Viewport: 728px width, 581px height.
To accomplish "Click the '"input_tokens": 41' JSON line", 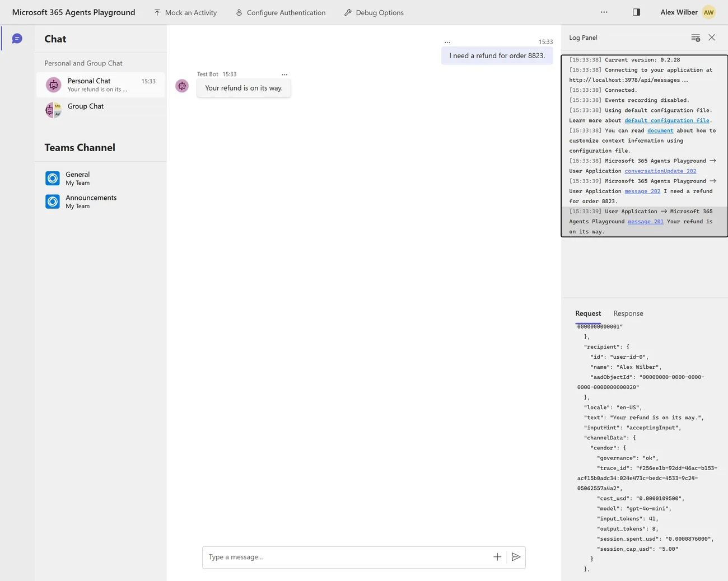I will 628,518.
